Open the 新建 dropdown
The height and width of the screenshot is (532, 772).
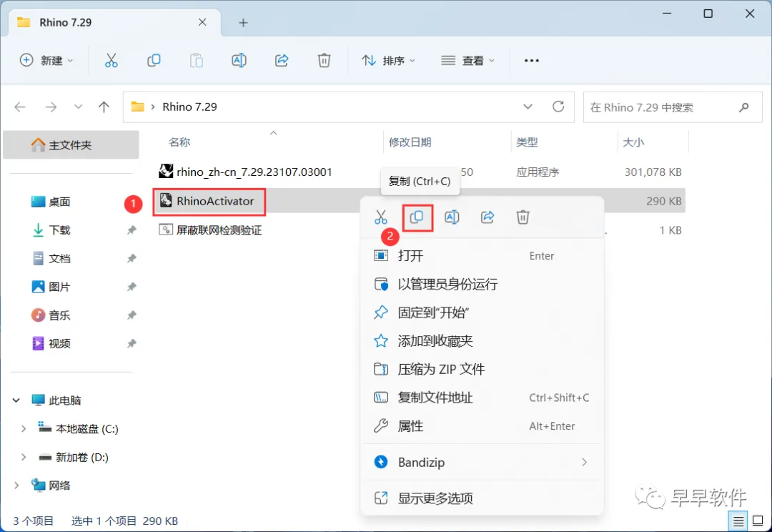tap(46, 61)
